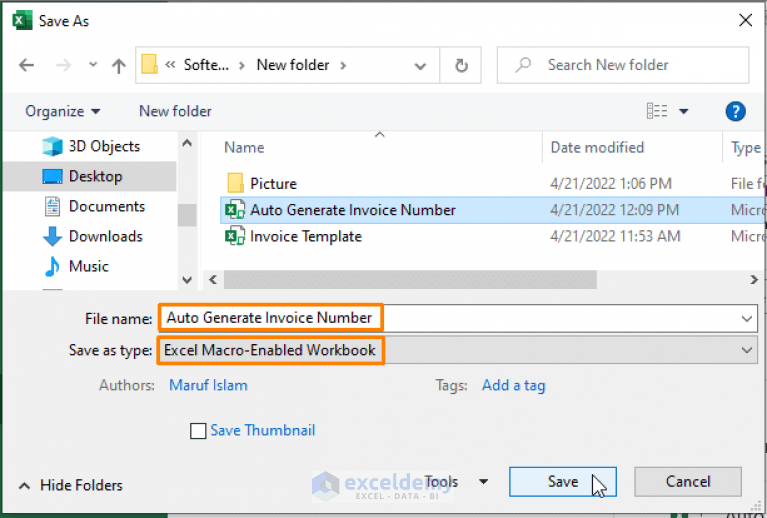
Task: Click the Desktop monitor icon
Action: coord(52,177)
